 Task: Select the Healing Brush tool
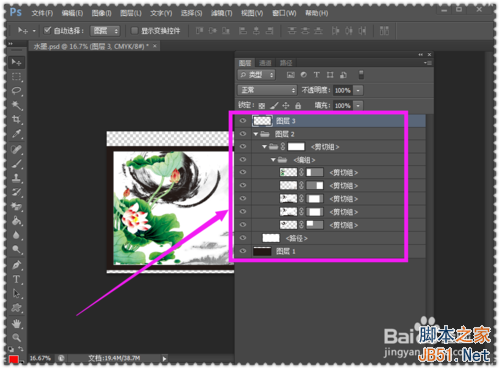(x=16, y=149)
